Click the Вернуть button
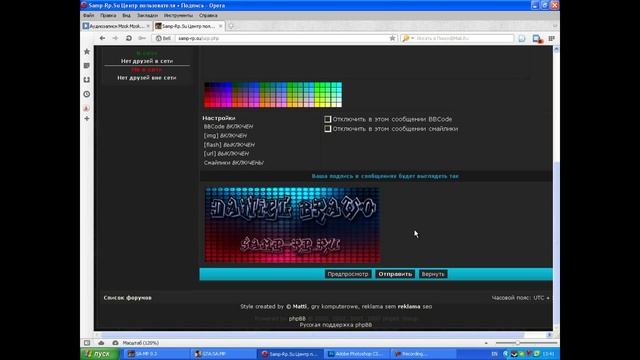640x360 pixels. (433, 274)
